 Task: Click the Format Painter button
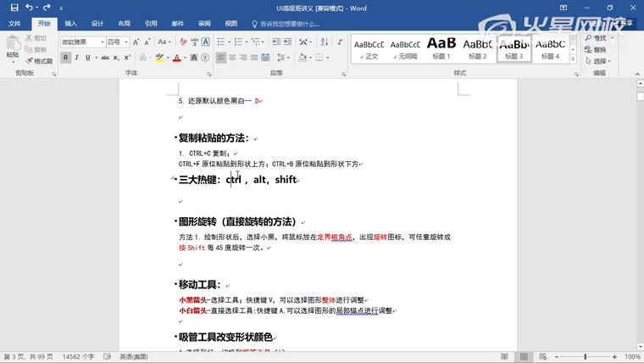(x=38, y=61)
